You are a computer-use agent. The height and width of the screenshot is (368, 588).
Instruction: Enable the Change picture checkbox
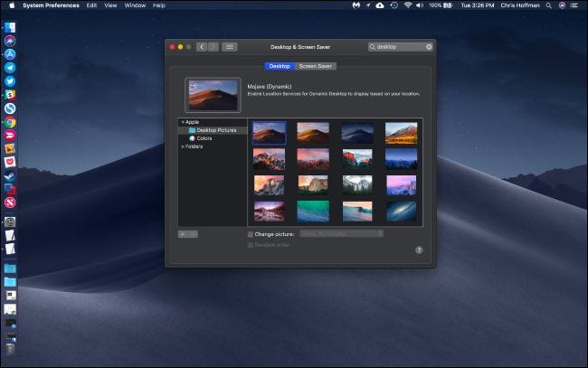(x=251, y=234)
